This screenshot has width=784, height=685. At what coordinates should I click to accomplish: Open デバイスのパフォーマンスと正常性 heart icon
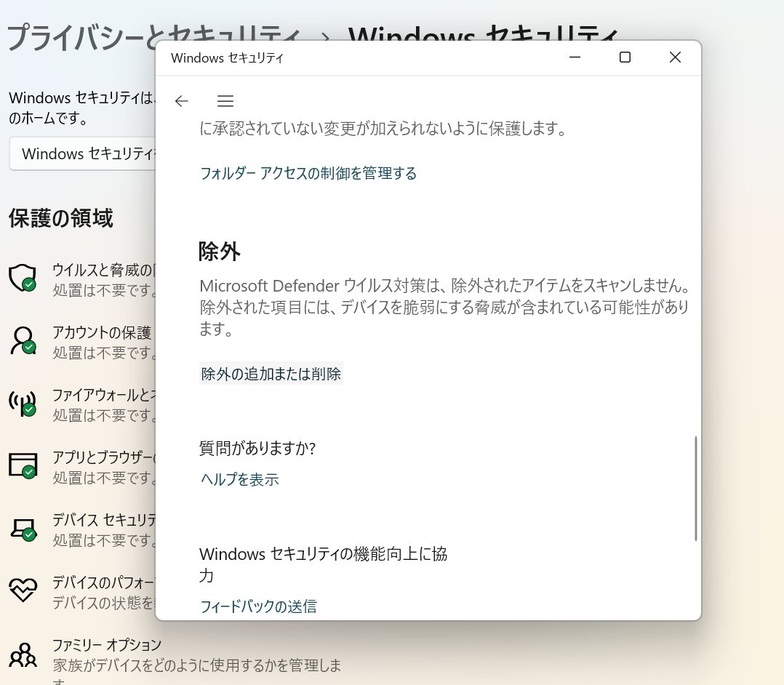23,590
